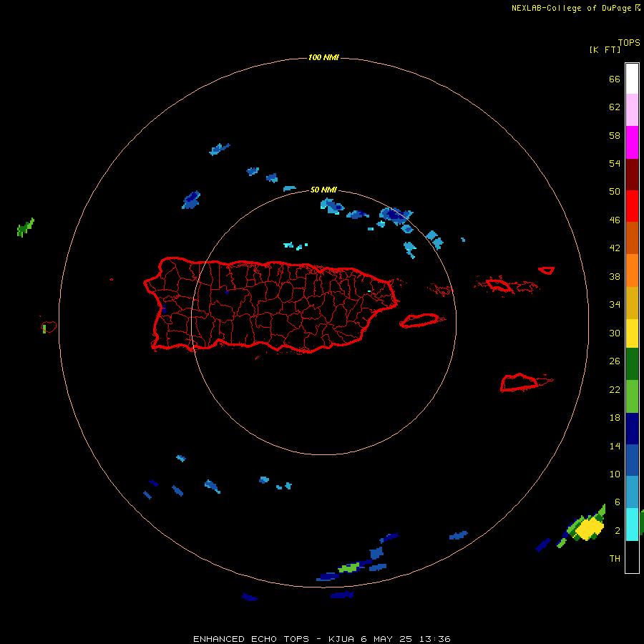Pick the light green legend swatch
Screen dimensions: 644x644
click(x=632, y=396)
